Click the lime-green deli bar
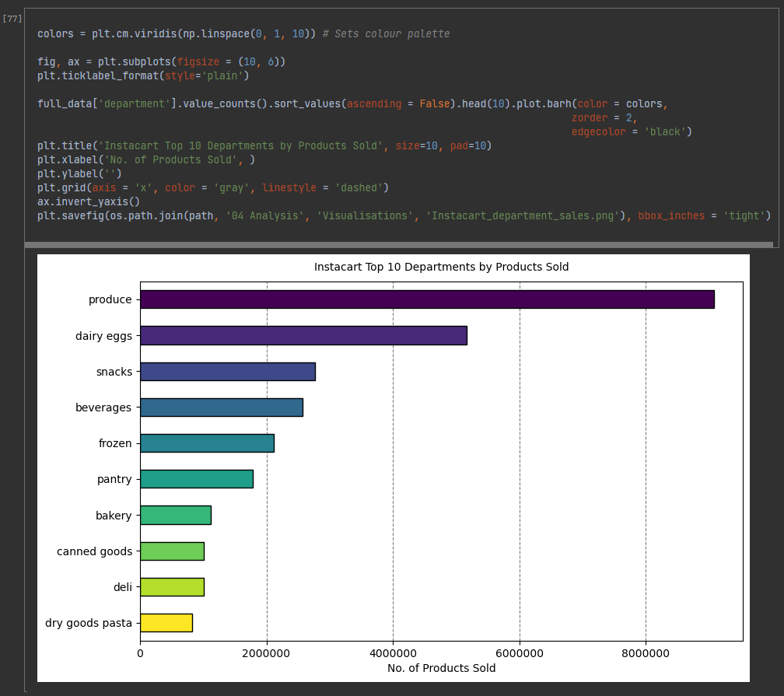 [173, 587]
